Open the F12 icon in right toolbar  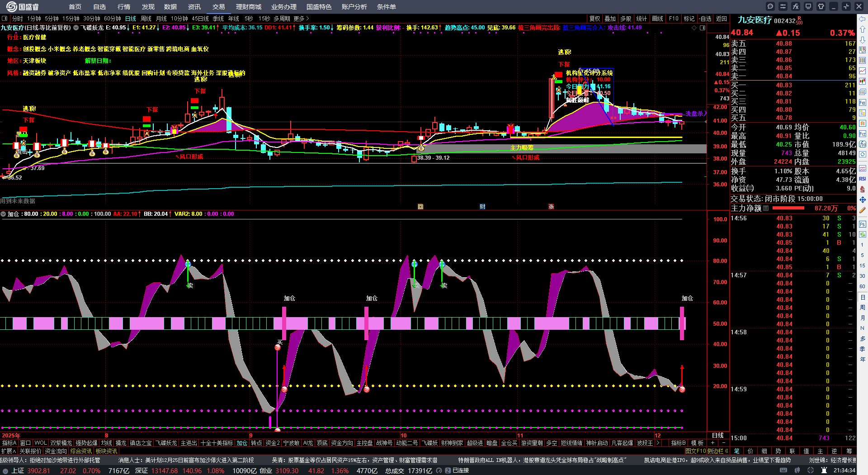pos(863,134)
